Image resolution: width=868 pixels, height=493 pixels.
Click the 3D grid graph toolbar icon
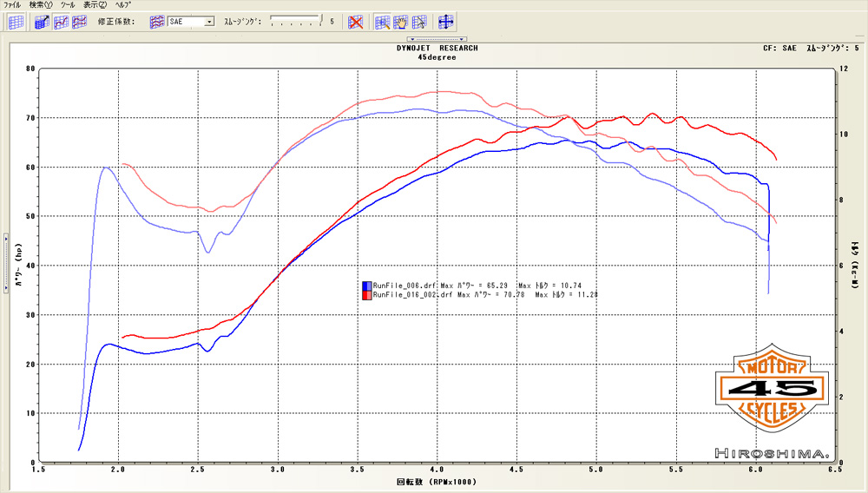[x=41, y=22]
